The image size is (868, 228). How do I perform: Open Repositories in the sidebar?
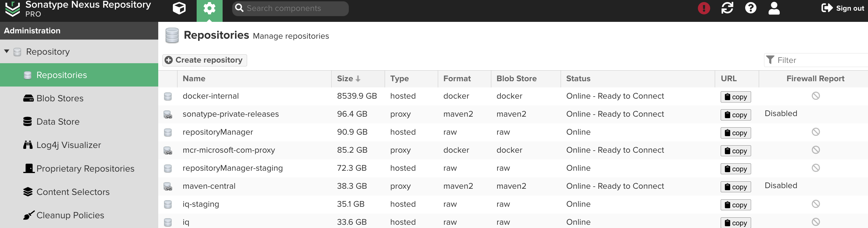point(79,75)
